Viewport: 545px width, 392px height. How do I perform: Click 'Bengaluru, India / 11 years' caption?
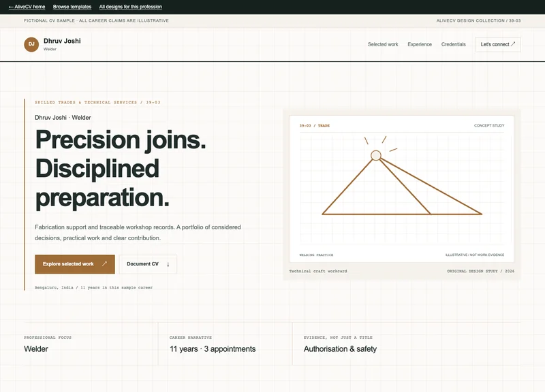93,287
